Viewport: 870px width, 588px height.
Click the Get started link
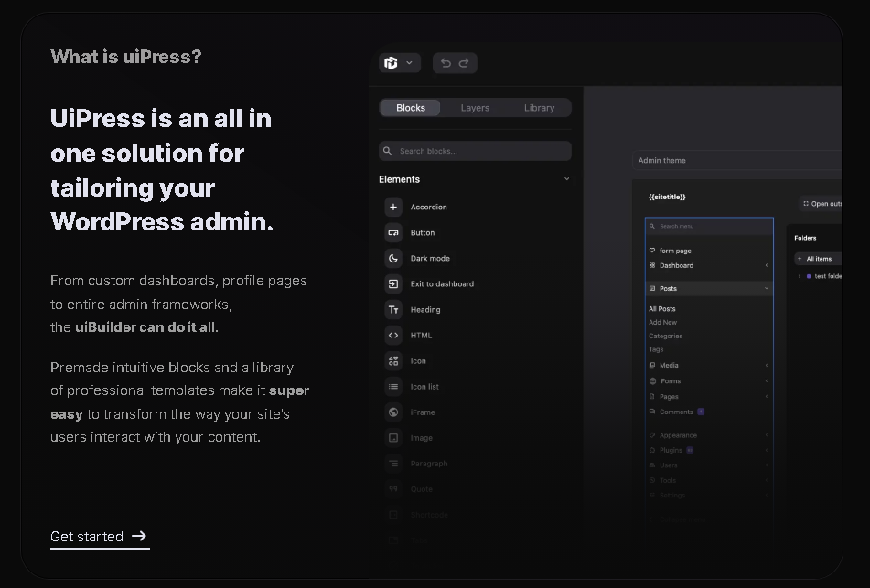[x=100, y=537]
